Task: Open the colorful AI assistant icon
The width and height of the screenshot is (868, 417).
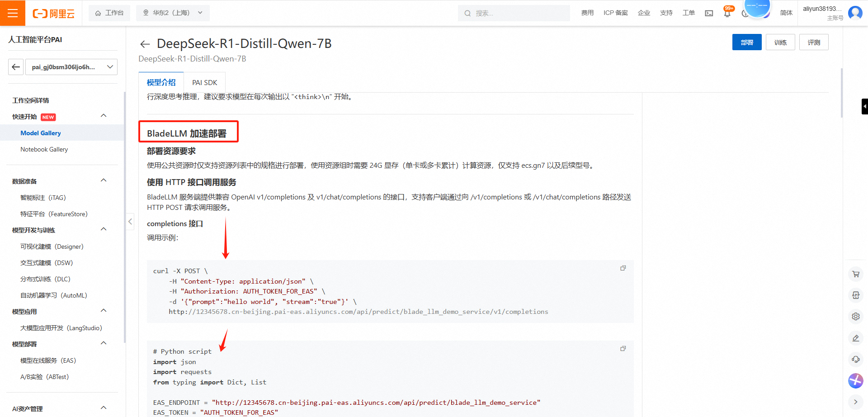Action: pos(856,380)
